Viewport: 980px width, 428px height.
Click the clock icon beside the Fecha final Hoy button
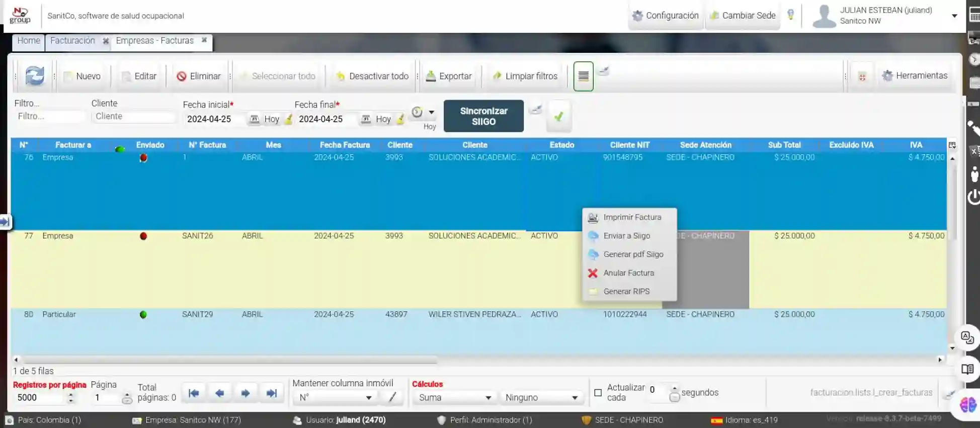click(x=417, y=112)
